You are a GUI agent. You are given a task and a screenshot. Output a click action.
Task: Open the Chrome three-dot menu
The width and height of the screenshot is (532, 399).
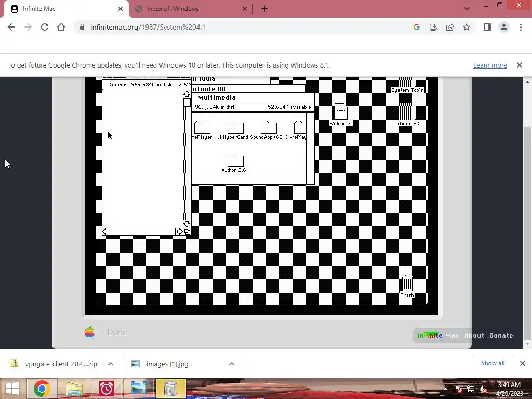point(521,27)
